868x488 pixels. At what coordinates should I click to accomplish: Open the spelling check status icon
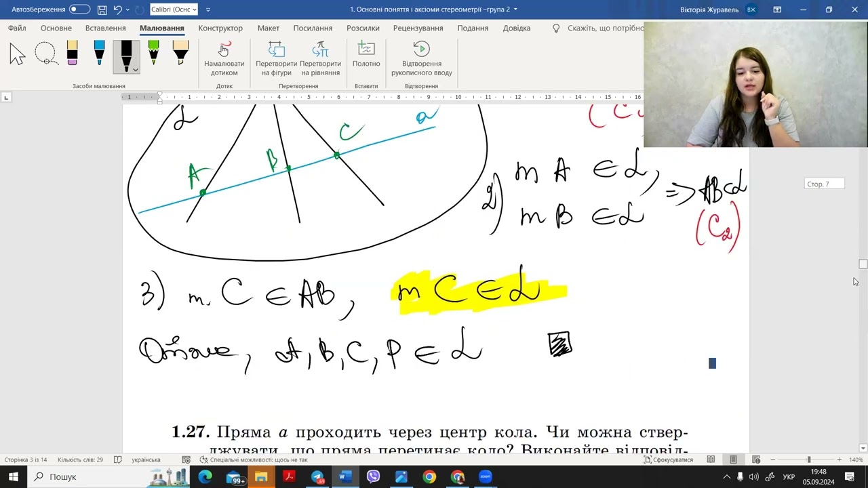pos(117,460)
